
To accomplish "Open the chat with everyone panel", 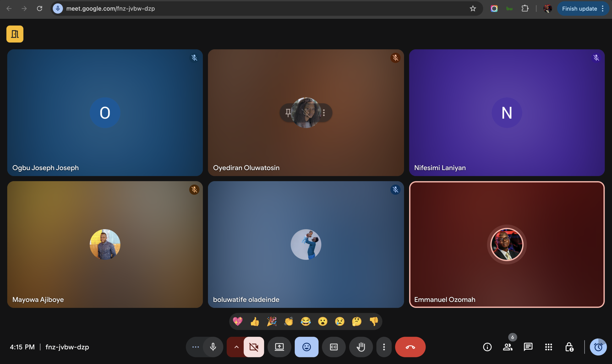I will click(x=528, y=347).
